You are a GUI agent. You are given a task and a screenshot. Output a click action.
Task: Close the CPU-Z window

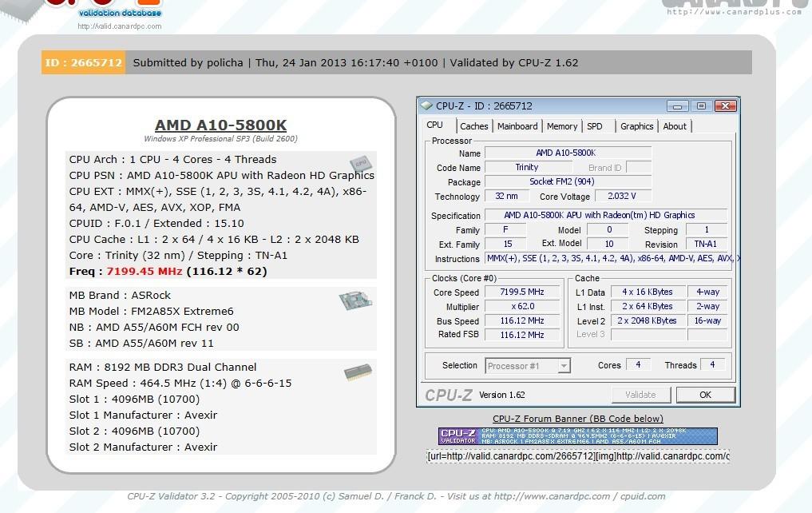click(726, 105)
